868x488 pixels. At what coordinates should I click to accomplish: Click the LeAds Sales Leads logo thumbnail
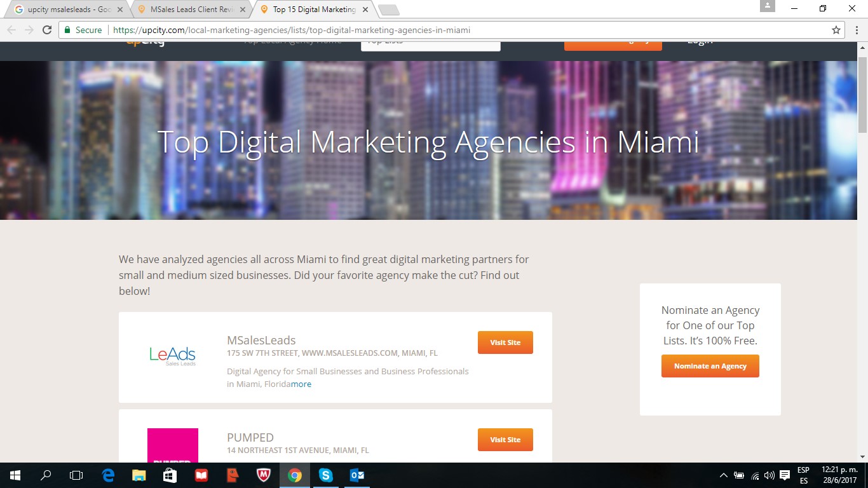point(173,356)
